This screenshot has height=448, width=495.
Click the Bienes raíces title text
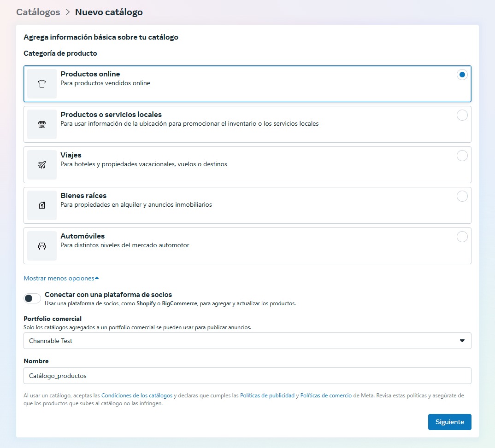(x=84, y=196)
